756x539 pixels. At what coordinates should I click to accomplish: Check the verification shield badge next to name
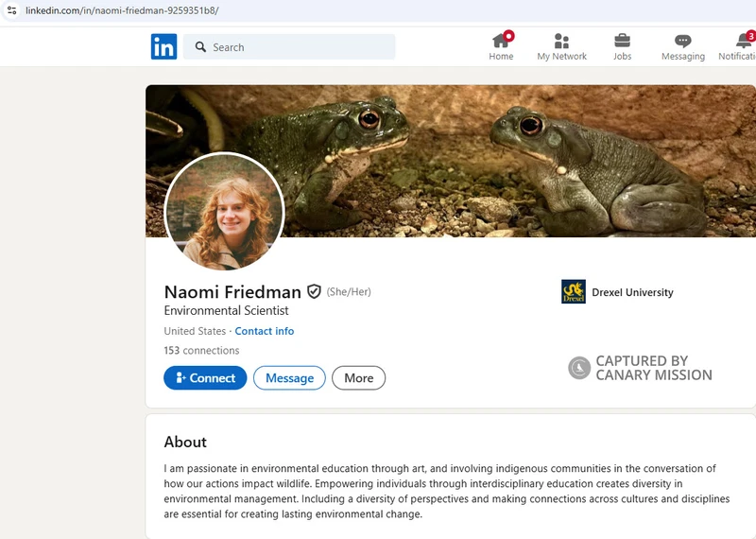tap(314, 291)
